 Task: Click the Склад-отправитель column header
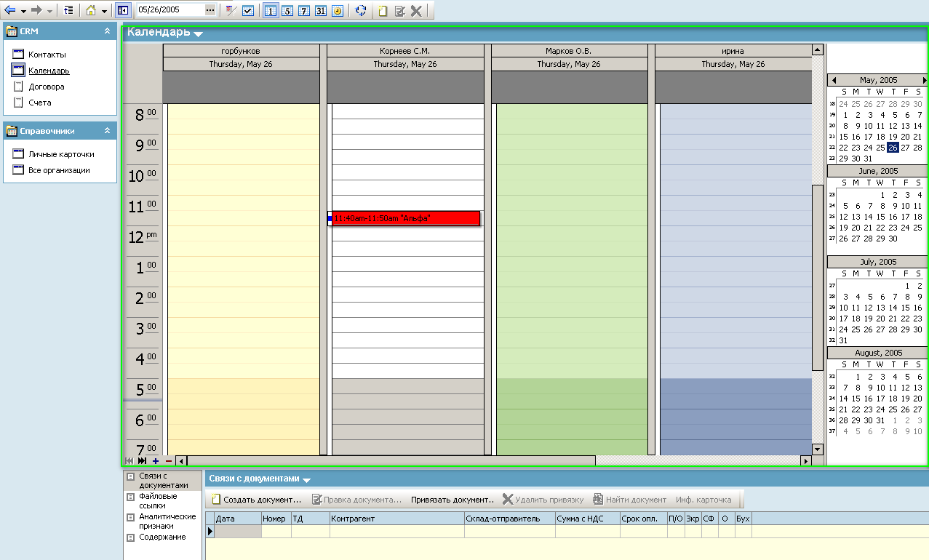(510, 519)
